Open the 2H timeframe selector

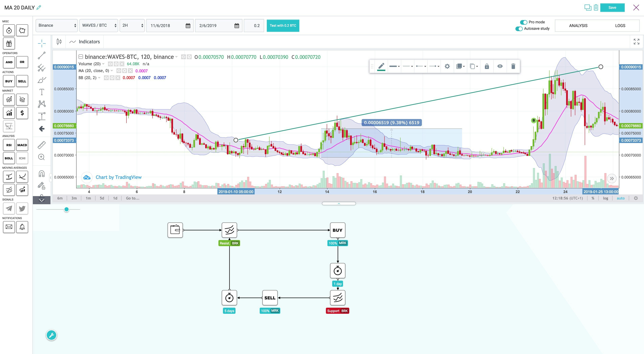point(132,25)
